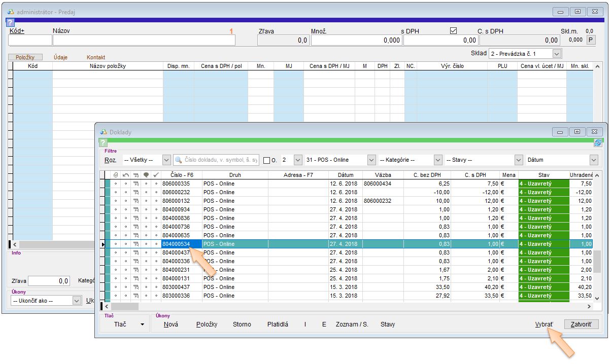Expand the Sklad dropdown

(x=557, y=53)
